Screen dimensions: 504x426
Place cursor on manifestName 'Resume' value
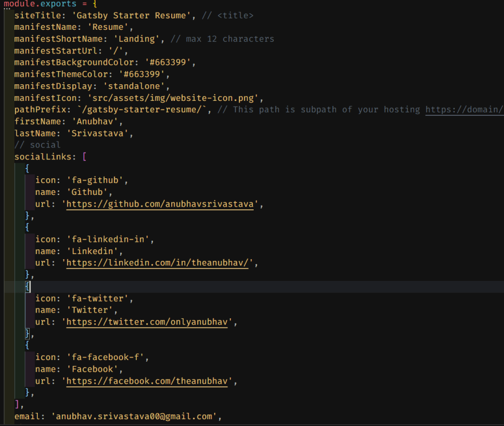(x=108, y=27)
